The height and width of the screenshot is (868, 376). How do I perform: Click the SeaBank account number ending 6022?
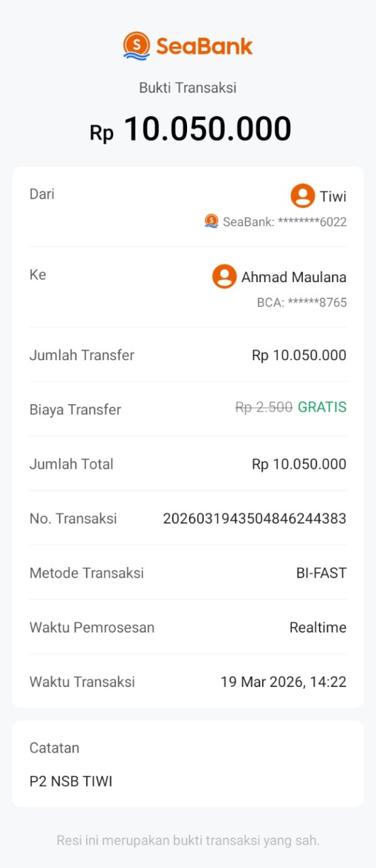click(285, 222)
